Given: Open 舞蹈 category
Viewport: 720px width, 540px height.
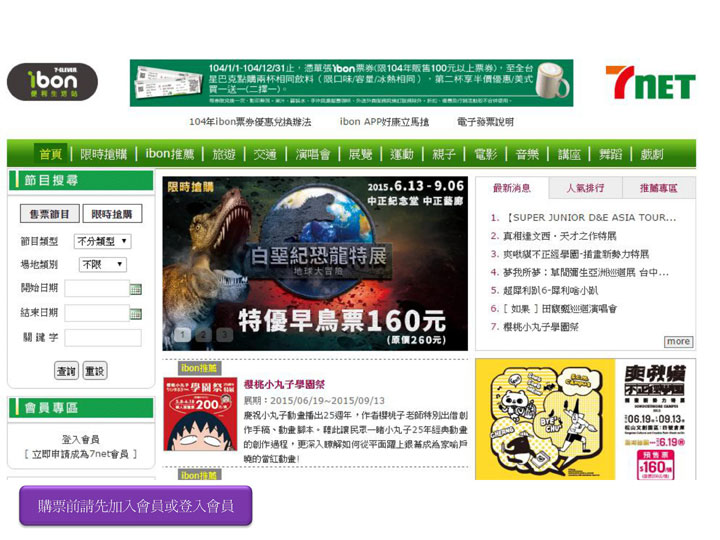Looking at the screenshot, I should pos(610,154).
